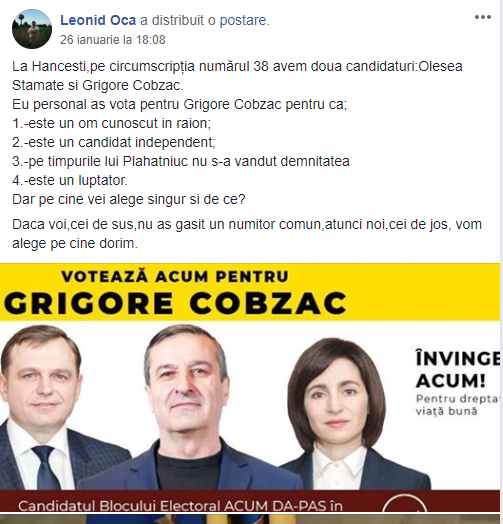503x524 pixels.
Task: Click the "26 ianuarie la 18:08" timestamp
Action: [x=113, y=40]
